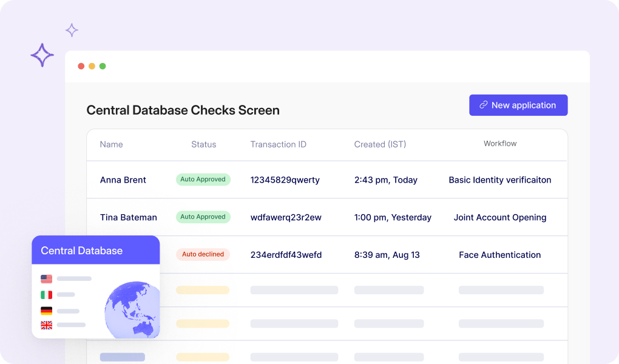This screenshot has height=364, width=619.
Task: Click the yellow window dot
Action: coord(92,66)
